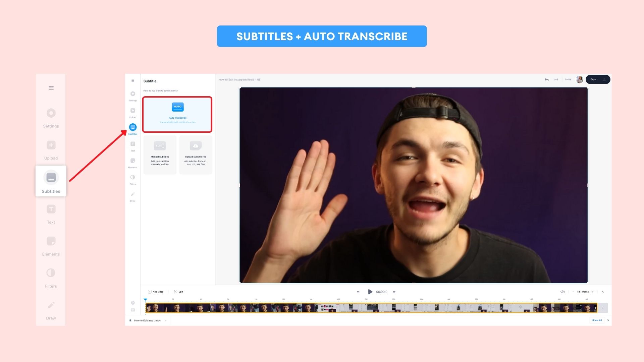Click the top-middle resize handle of the video canvas

414,87
